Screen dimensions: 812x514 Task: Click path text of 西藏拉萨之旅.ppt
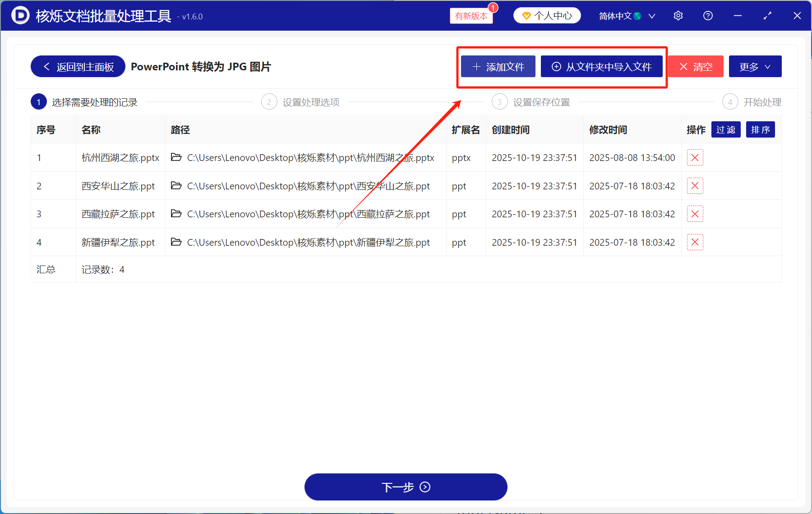pos(309,214)
